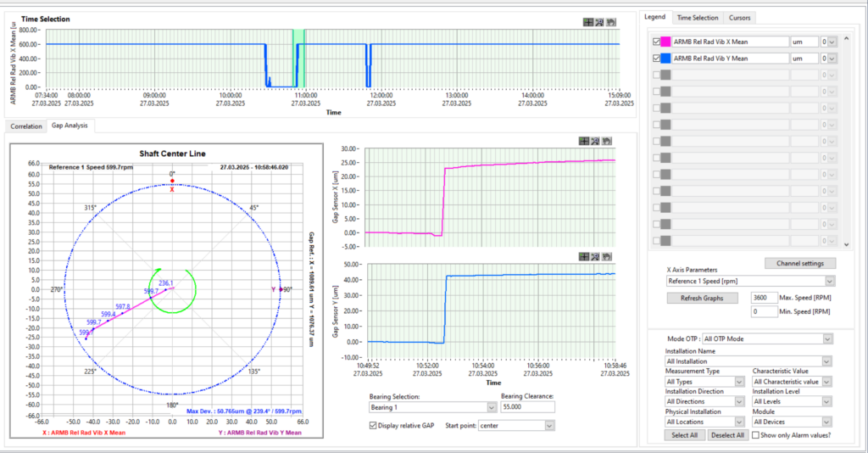Open the X Axis Parameters Reference 1 Speed dropdown
Viewport: 868px width, 453px height.
[751, 281]
